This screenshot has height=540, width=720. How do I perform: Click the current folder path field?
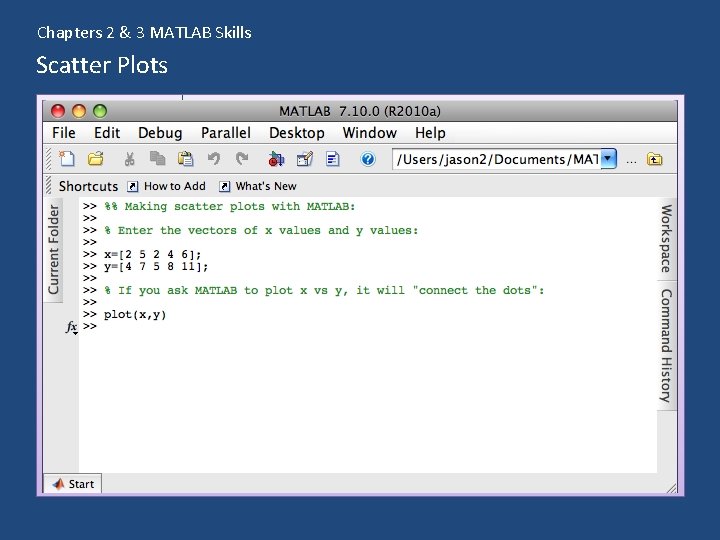(x=496, y=159)
